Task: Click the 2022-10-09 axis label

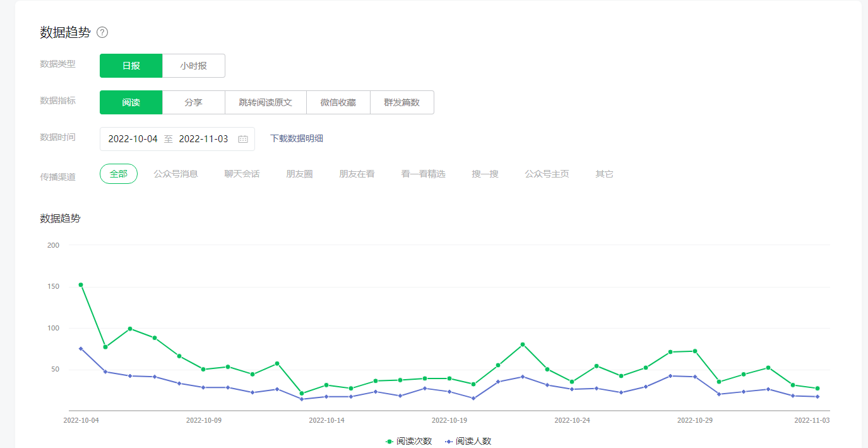Action: [204, 420]
